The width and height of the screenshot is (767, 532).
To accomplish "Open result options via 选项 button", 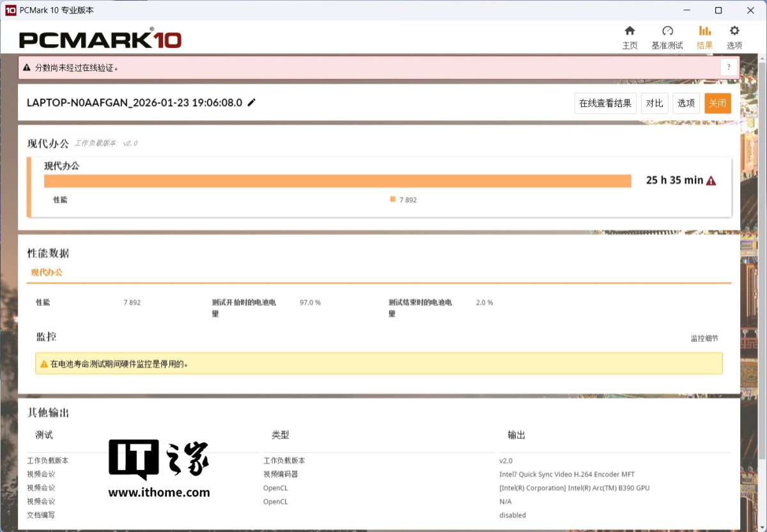I will click(x=685, y=103).
